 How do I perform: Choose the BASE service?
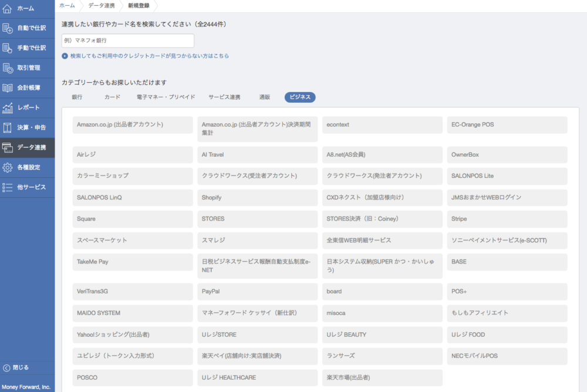point(507,262)
